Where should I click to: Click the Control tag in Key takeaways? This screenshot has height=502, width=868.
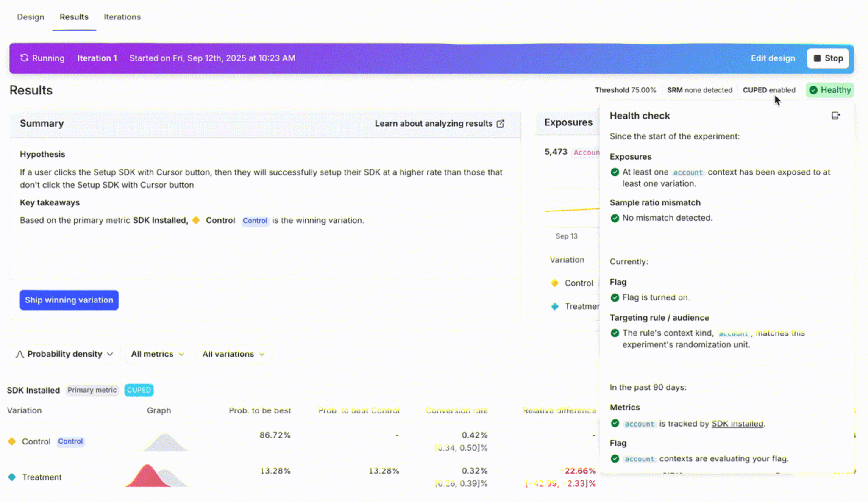click(x=255, y=221)
